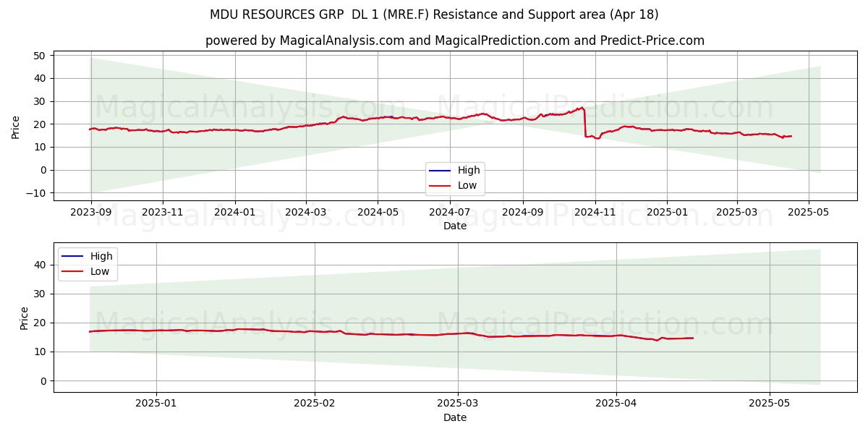Click the '2025-05' tick label on upper chart
The image size is (868, 434).
coord(809,213)
